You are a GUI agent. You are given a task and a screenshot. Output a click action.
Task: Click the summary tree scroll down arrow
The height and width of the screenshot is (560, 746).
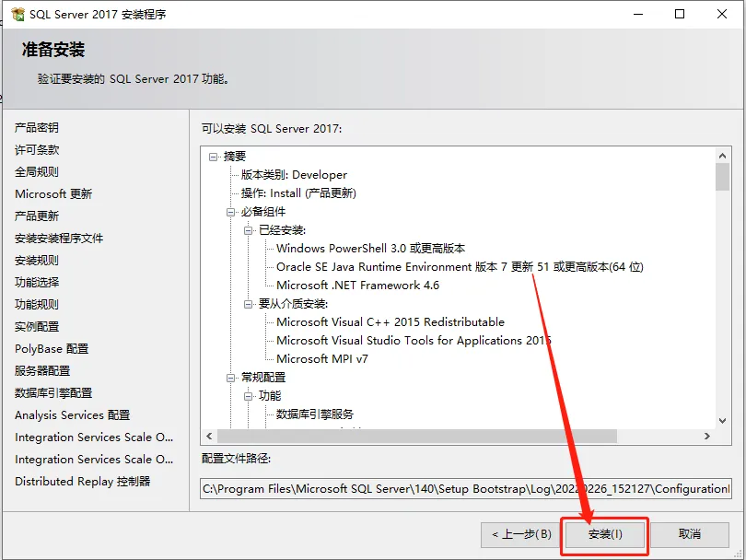(x=722, y=421)
